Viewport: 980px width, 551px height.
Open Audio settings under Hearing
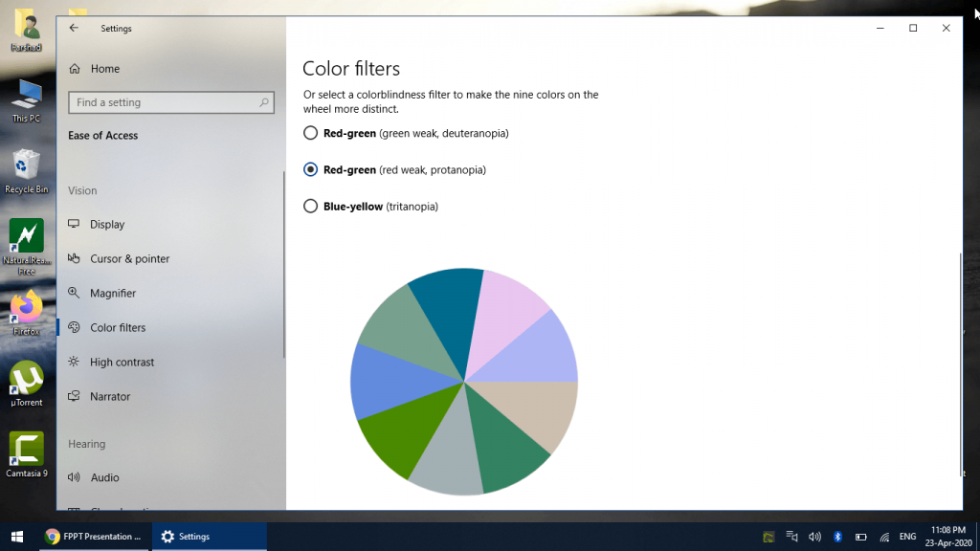105,477
